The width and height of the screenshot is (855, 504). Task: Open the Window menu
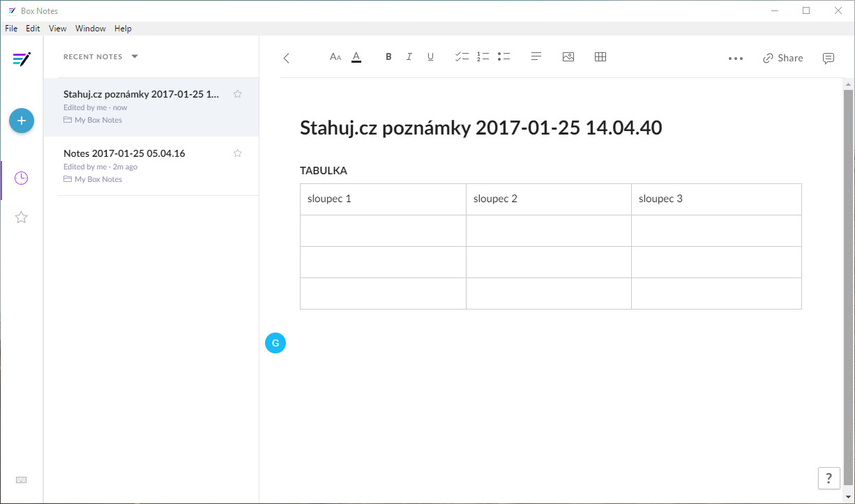pos(91,29)
